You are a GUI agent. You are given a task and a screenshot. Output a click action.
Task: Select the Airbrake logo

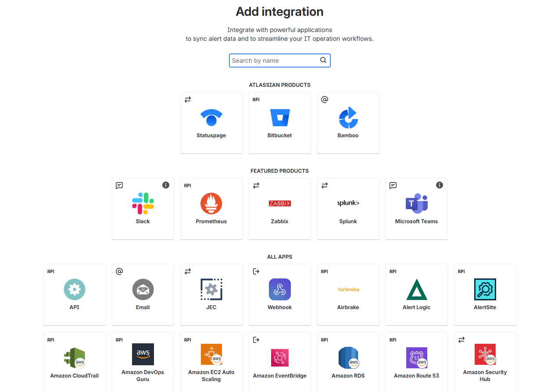(348, 289)
